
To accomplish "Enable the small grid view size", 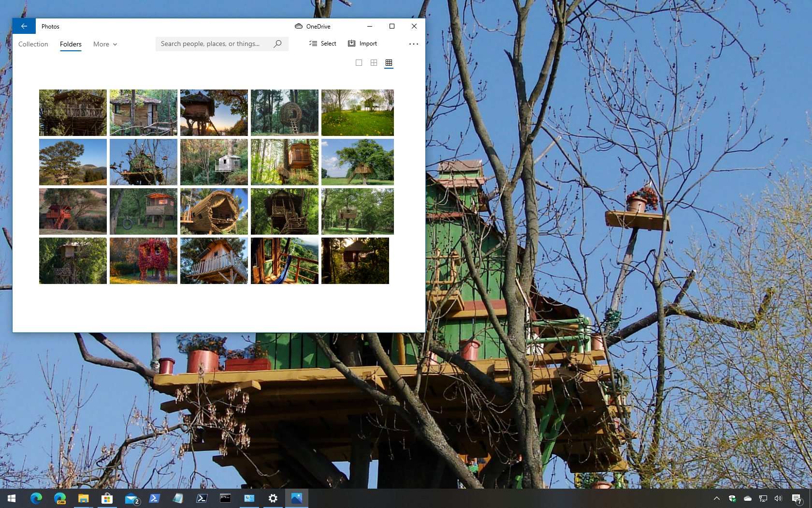I will [x=388, y=62].
